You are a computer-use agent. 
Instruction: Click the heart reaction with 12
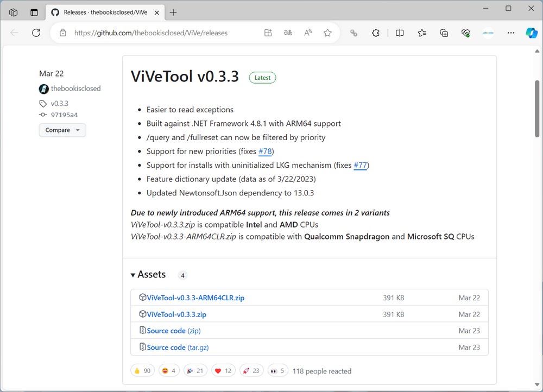223,371
